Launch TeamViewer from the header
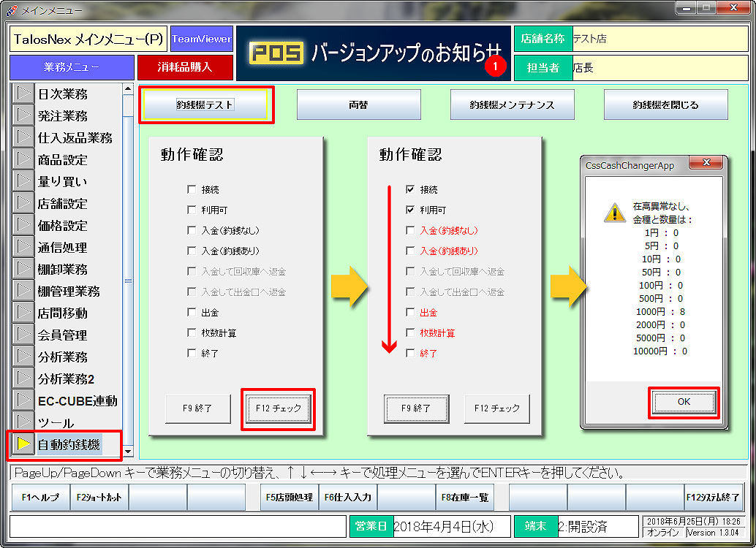 pyautogui.click(x=202, y=39)
